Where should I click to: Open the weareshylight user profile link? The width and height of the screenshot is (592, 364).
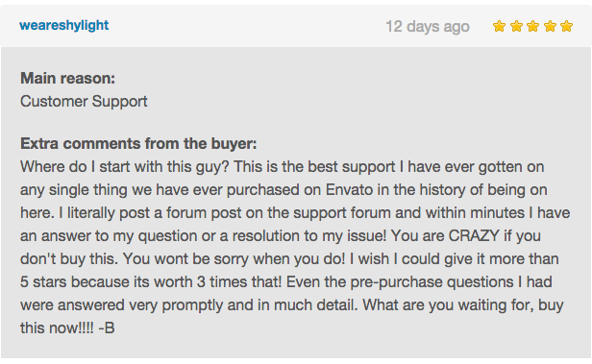[63, 26]
